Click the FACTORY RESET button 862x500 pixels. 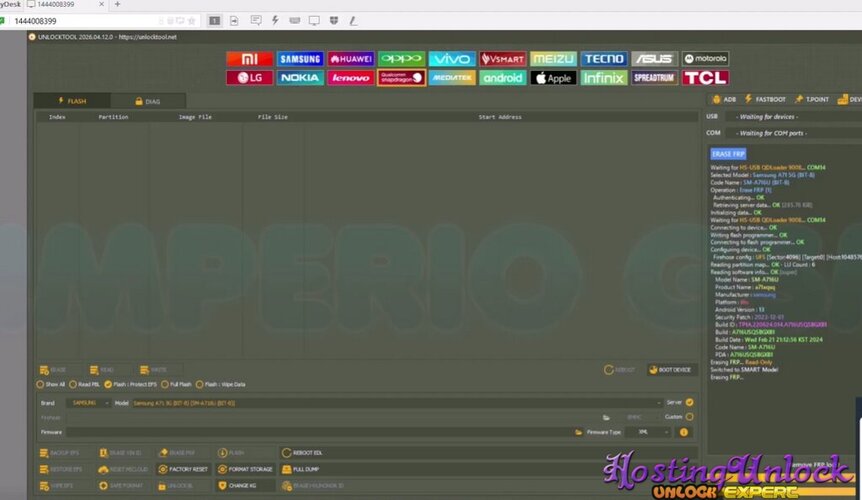click(x=183, y=469)
